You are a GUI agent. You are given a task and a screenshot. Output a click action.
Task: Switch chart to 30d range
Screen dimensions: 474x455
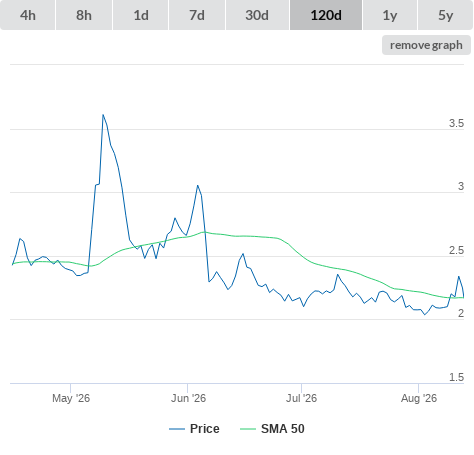pos(257,15)
